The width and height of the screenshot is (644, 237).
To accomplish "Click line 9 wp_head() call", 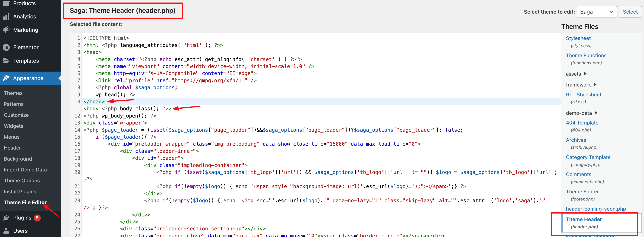I will pos(115,95).
